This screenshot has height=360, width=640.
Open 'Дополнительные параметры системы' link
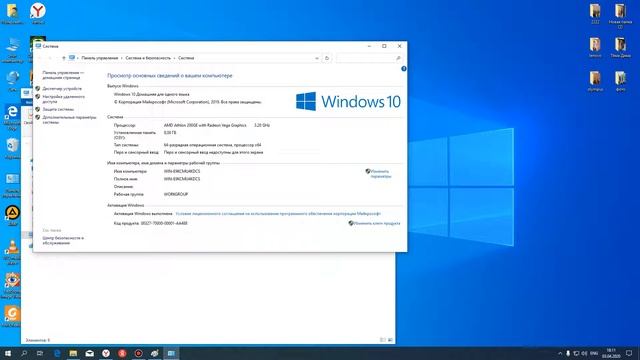[x=69, y=120]
